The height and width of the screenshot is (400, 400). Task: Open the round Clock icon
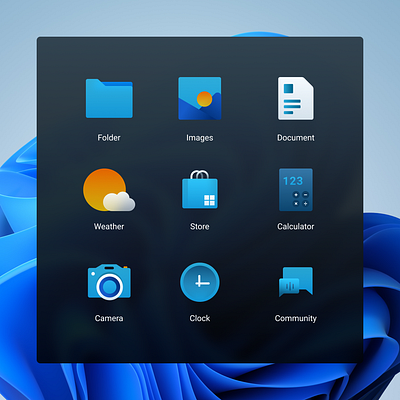coord(200,282)
